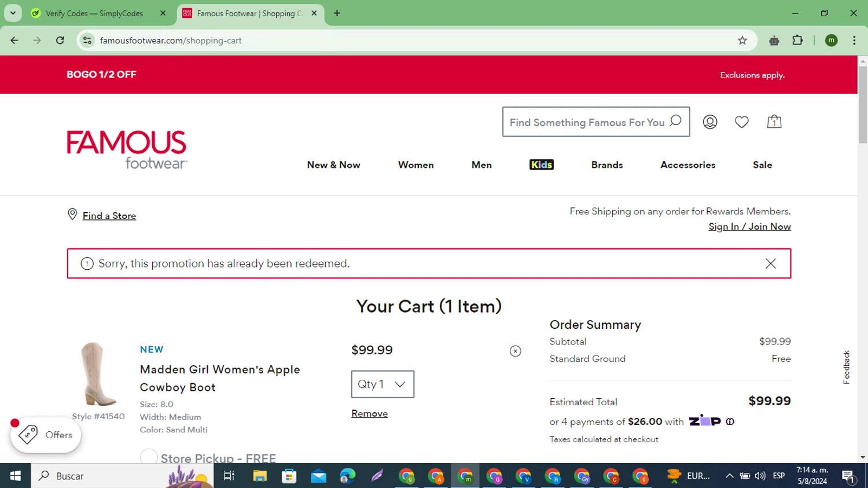The width and height of the screenshot is (868, 488).
Task: Open File Explorer from the taskbar
Action: coord(260,476)
